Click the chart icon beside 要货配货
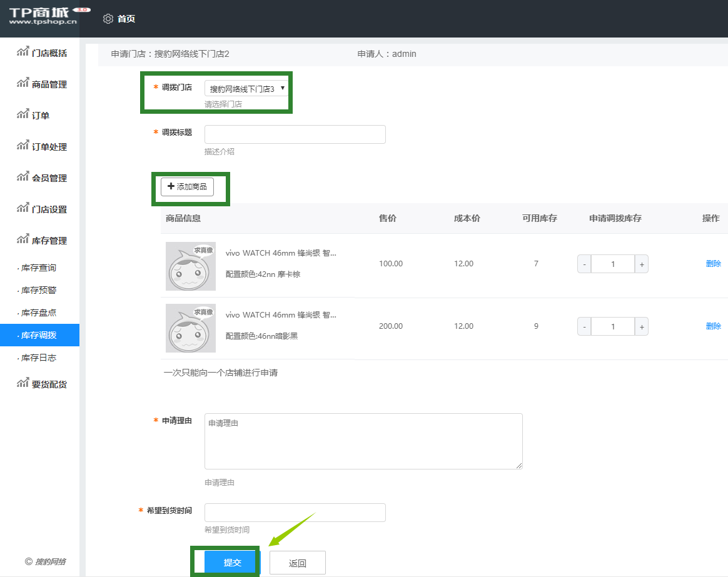The height and width of the screenshot is (577, 728). [23, 384]
